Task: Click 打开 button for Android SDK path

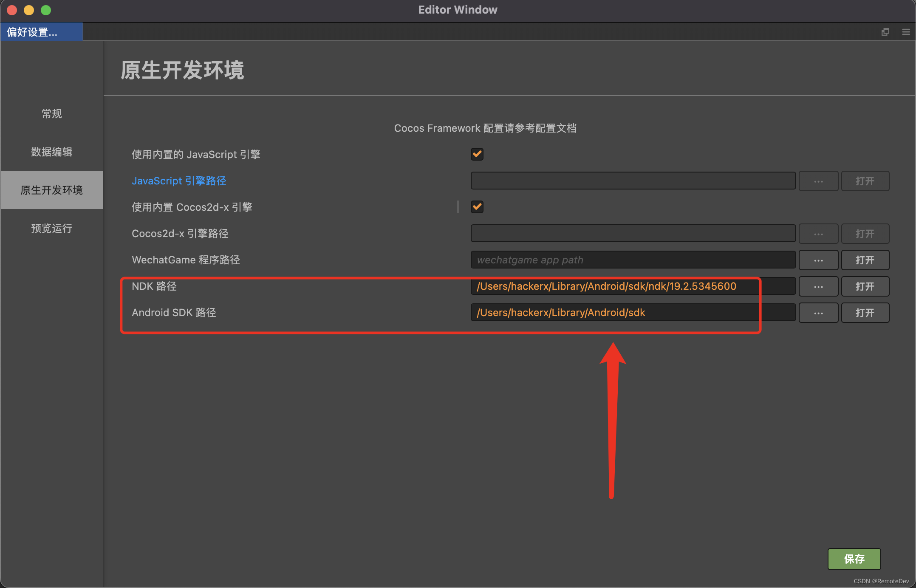Action: pyautogui.click(x=865, y=313)
